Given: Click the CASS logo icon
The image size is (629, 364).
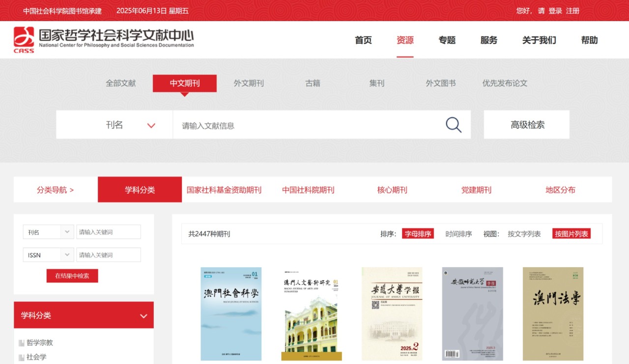Looking at the screenshot, I should 24,40.
